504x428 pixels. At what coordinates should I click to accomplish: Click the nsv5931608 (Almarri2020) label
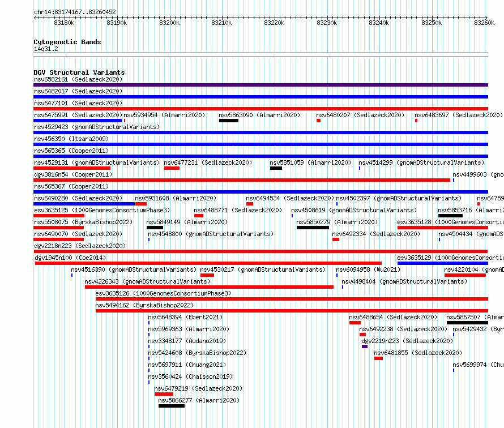[176, 198]
